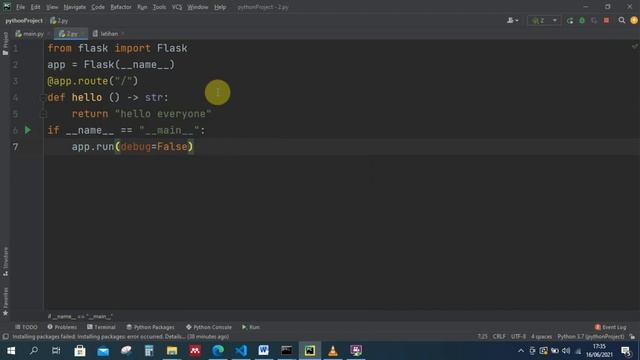This screenshot has width=640, height=360.
Task: Open the Code menu
Action: tap(98, 7)
